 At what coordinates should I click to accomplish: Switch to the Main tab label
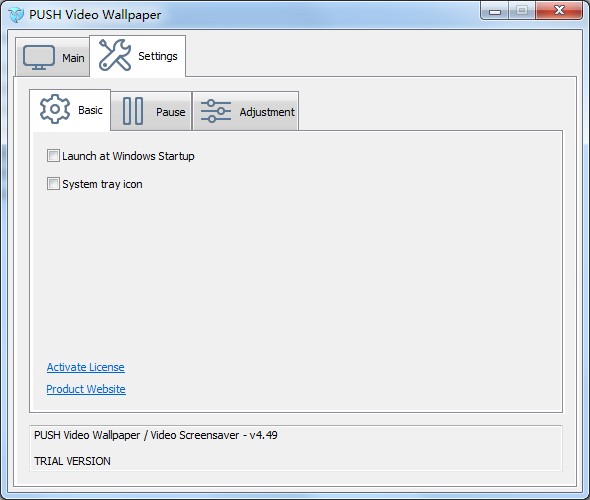[73, 58]
